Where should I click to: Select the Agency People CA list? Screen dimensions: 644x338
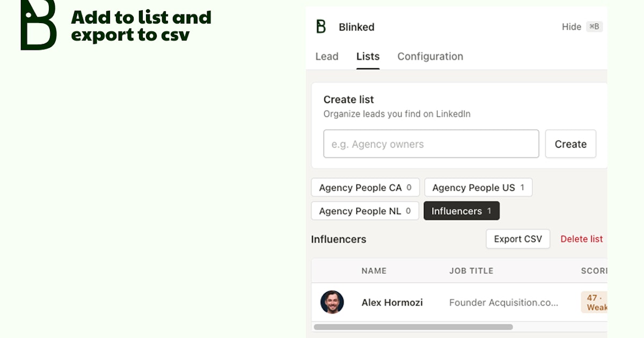pyautogui.click(x=365, y=188)
